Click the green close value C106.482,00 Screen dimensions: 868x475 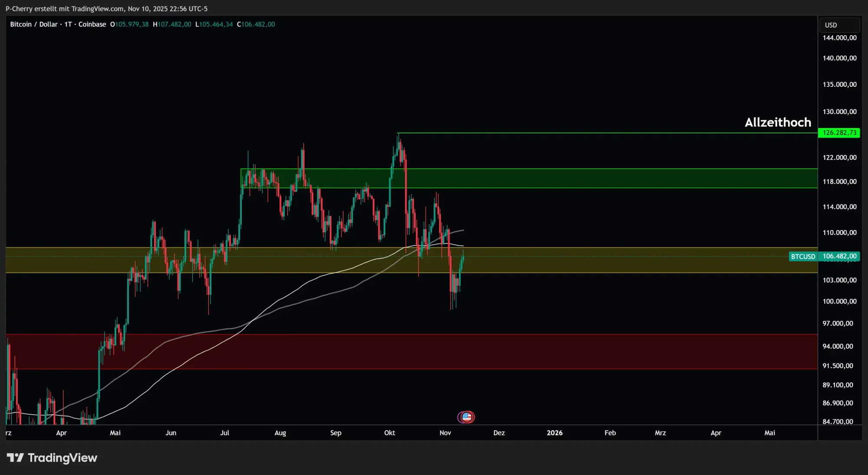[x=256, y=24]
